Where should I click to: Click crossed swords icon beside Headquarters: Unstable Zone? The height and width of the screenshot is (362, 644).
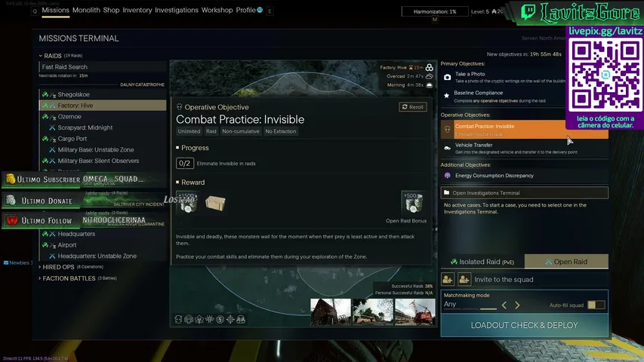52,256
